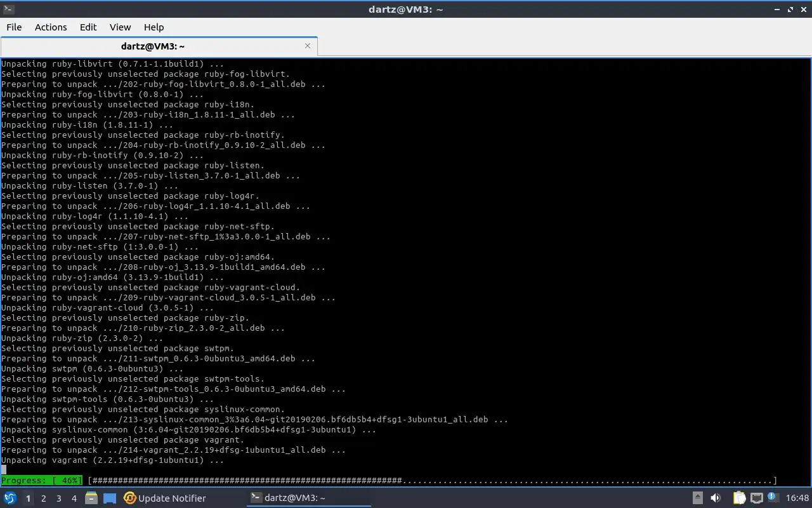Image resolution: width=812 pixels, height=508 pixels.
Task: Click the green Progress 46% indicator
Action: 42,481
